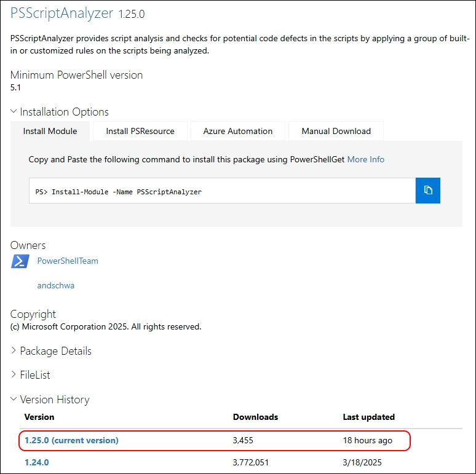
Task: Click the PSScriptAnalyzer page title
Action: tap(61, 13)
